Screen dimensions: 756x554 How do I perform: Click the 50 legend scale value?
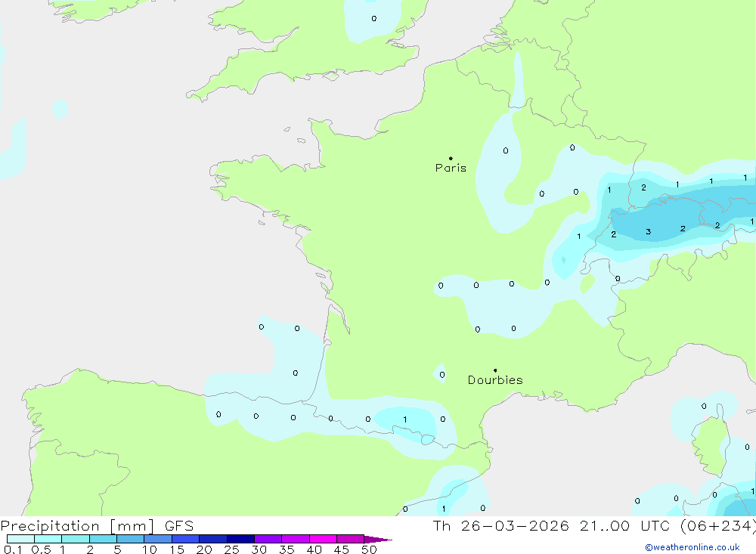(x=370, y=549)
